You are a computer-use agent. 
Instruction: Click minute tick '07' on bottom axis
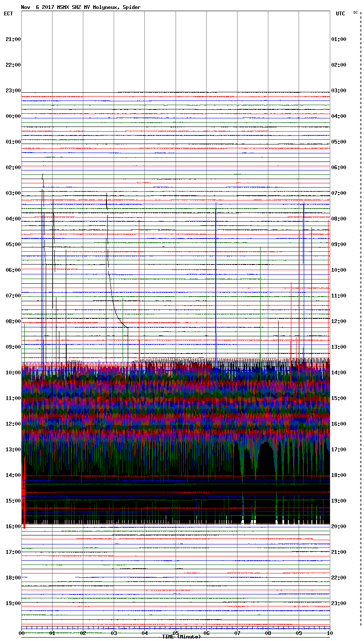(237, 633)
